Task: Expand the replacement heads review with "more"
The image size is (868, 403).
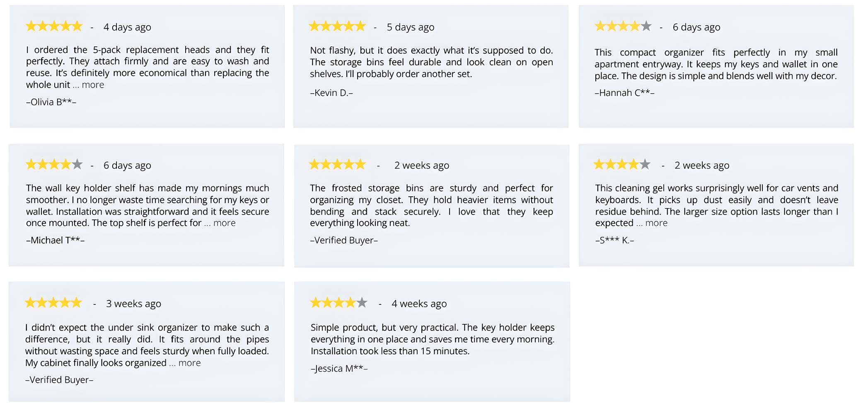Action: click(x=93, y=85)
